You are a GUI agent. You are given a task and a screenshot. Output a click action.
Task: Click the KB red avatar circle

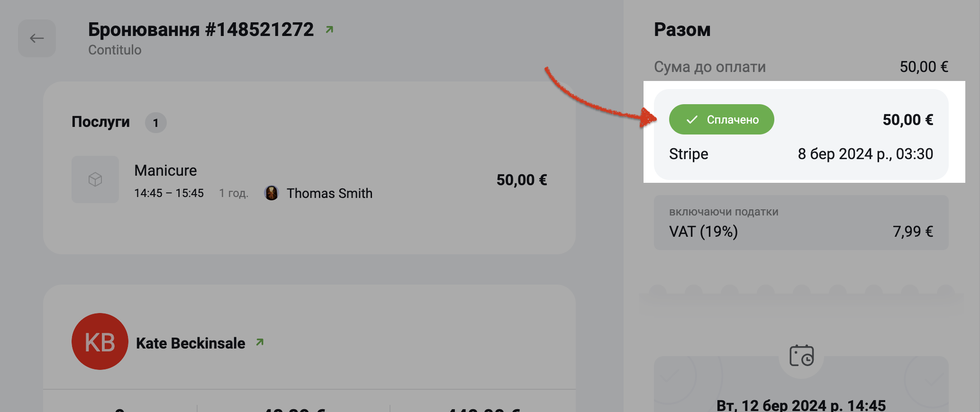click(x=100, y=341)
